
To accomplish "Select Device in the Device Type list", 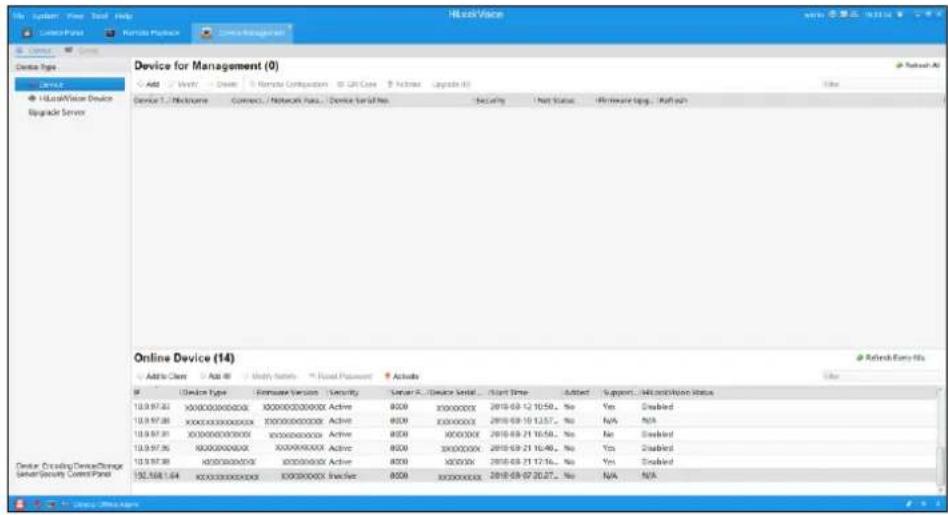I will coord(70,85).
